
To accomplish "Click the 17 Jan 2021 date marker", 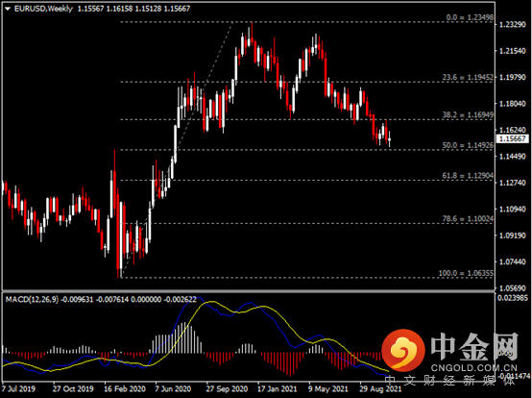I will 278,388.
